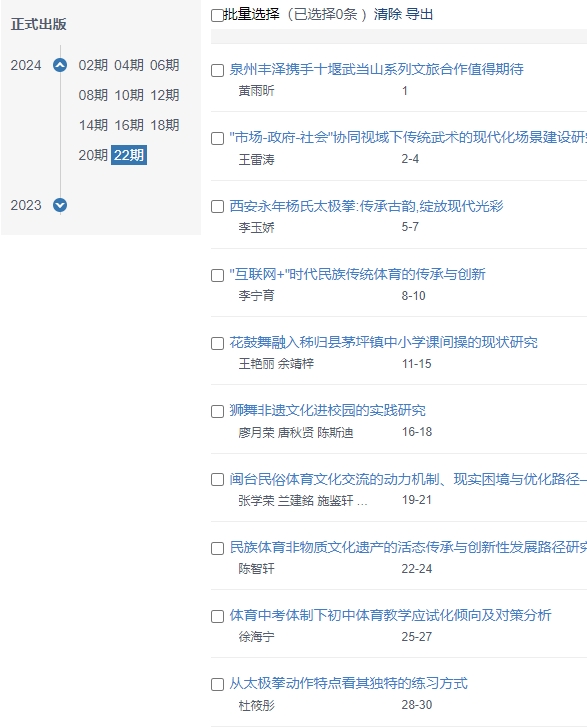Tick the 批量选择 checkbox

[217, 15]
